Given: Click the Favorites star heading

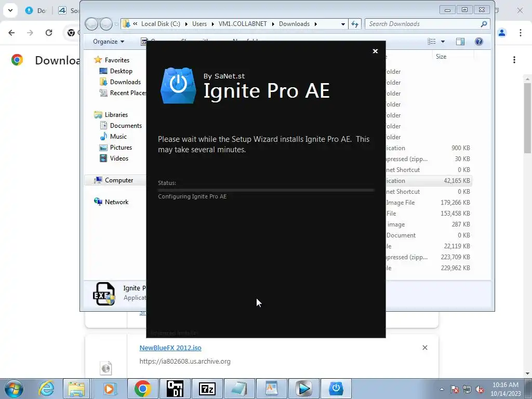Looking at the screenshot, I should pos(117,60).
